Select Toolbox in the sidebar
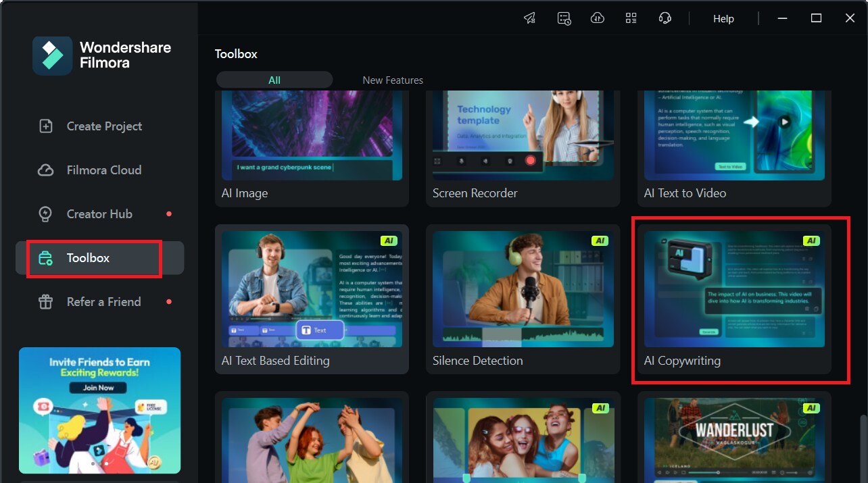This screenshot has height=483, width=868. [x=100, y=258]
